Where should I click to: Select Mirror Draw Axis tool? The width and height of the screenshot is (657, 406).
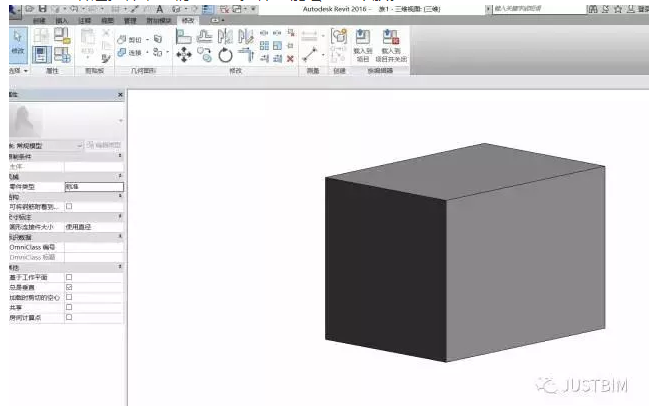[x=246, y=36]
